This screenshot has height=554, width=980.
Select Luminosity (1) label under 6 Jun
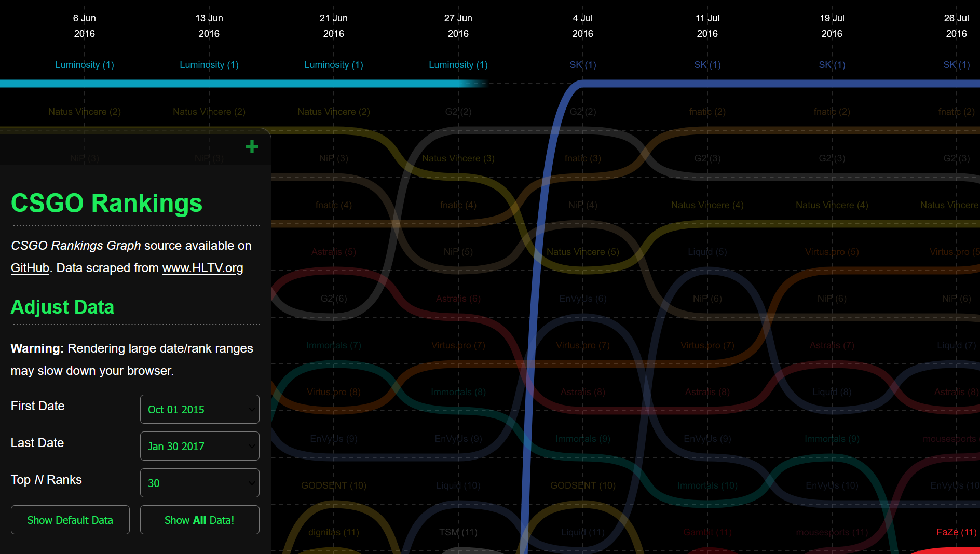85,65
